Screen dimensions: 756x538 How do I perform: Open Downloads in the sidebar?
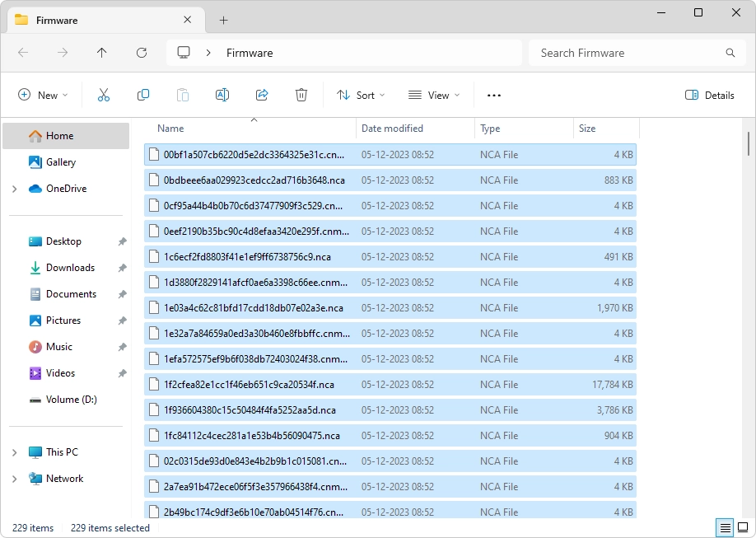pyautogui.click(x=70, y=268)
